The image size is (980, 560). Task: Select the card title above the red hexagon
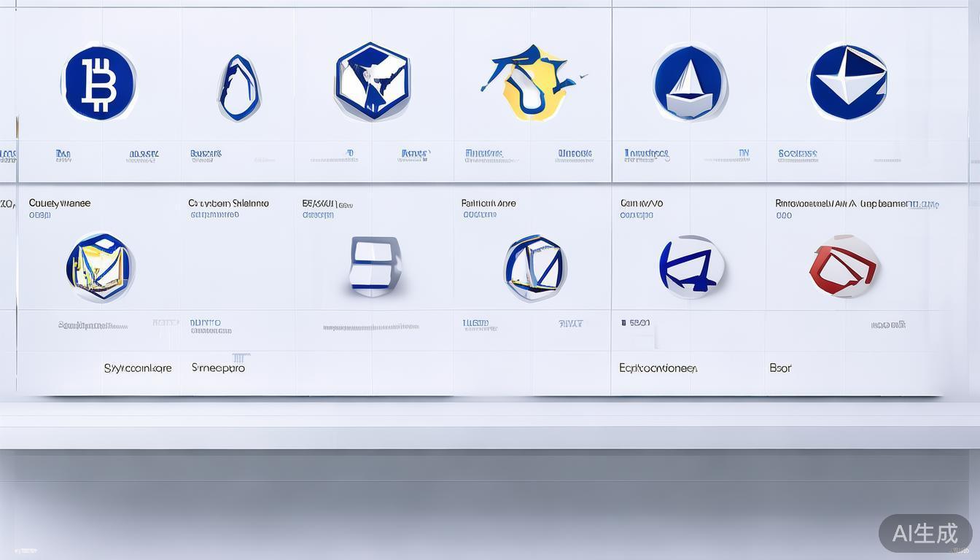pos(856,204)
